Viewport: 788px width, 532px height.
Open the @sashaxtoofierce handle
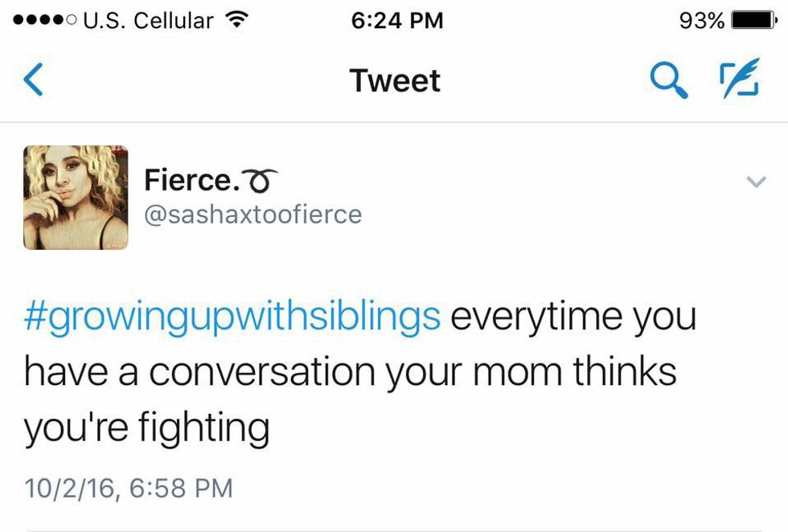click(x=252, y=215)
